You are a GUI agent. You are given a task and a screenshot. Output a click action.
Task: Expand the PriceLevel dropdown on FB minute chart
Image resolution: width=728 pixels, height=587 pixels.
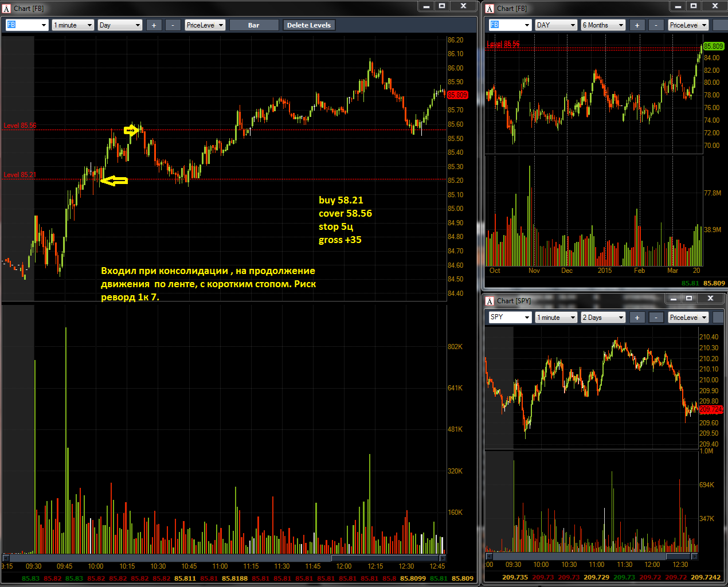tap(205, 25)
